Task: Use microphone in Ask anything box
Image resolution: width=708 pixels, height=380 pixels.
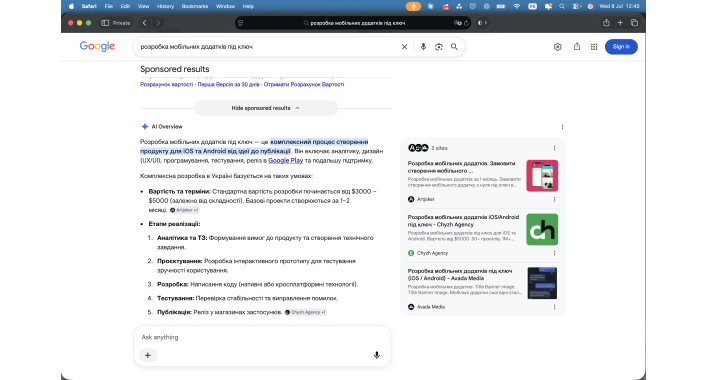Action: [x=377, y=355]
